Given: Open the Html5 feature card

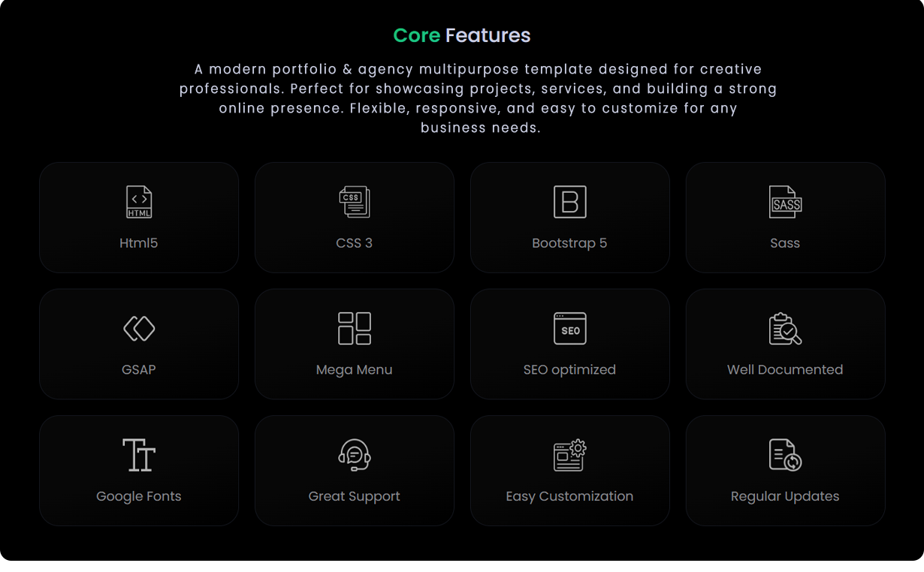Looking at the screenshot, I should (x=138, y=217).
